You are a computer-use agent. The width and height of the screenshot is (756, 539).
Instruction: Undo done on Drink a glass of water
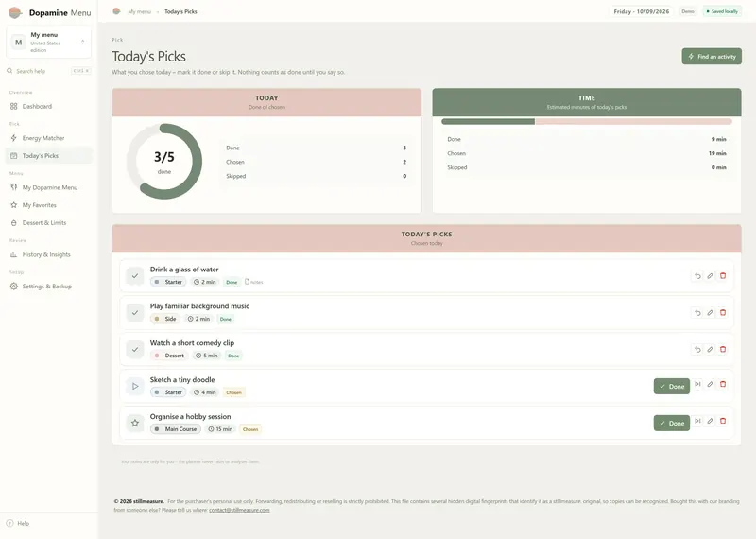(697, 276)
